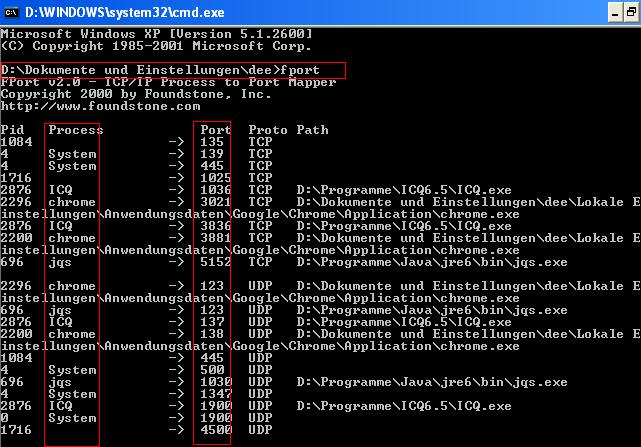
Task: Click port value 139
Action: pyautogui.click(x=212, y=154)
